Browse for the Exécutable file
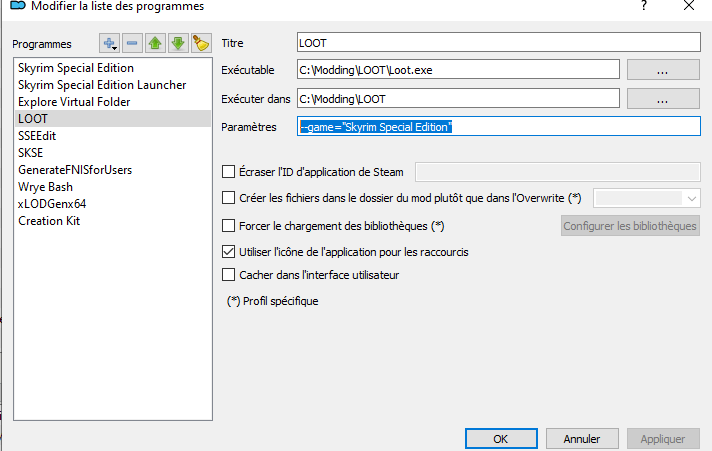This screenshot has width=712, height=451. (663, 70)
